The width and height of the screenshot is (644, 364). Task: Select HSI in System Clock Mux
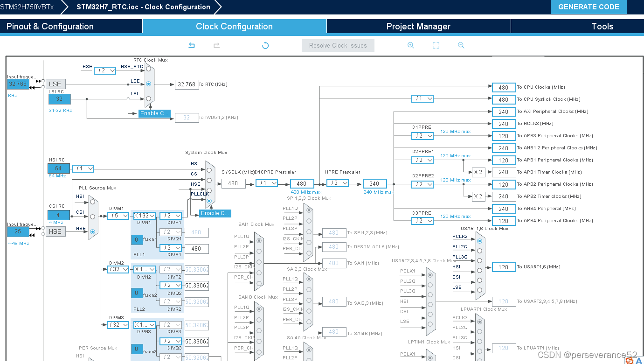pyautogui.click(x=209, y=170)
